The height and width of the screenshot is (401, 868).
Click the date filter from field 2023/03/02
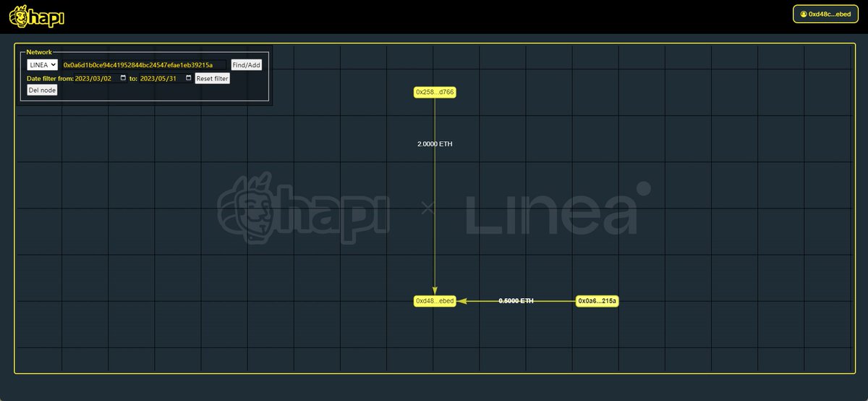(101, 78)
